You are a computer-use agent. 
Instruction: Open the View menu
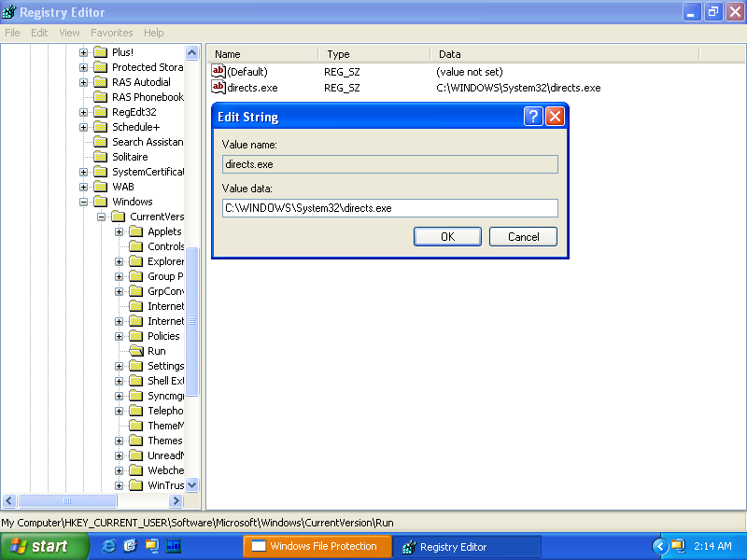69,33
